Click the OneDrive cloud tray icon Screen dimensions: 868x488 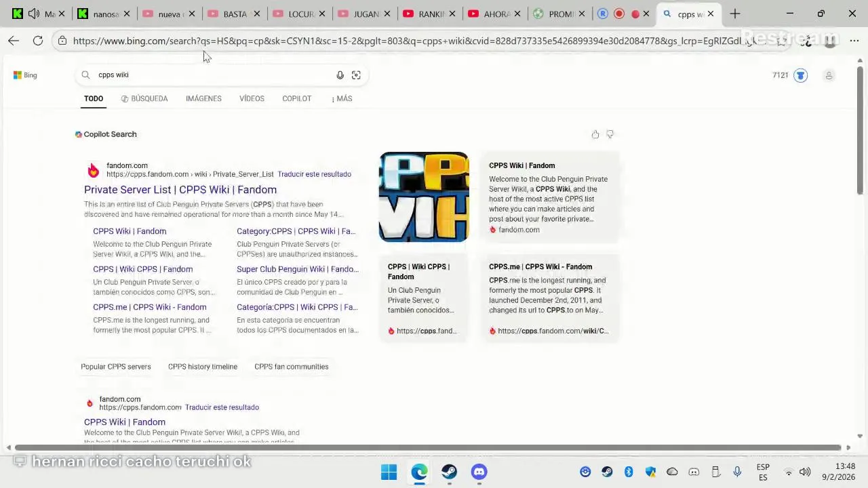tap(672, 472)
